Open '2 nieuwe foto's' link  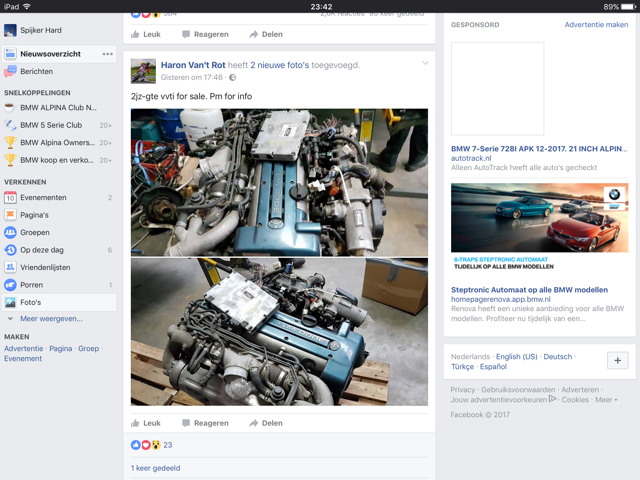280,65
